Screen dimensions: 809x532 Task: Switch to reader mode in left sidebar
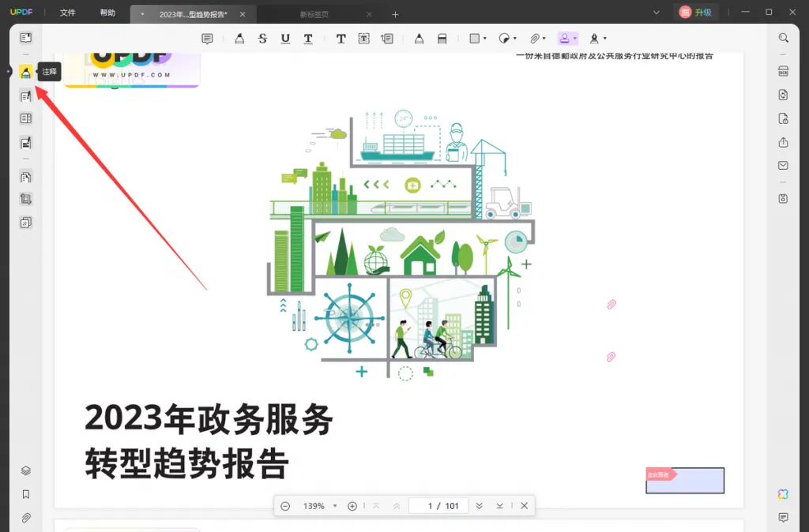pyautogui.click(x=26, y=37)
